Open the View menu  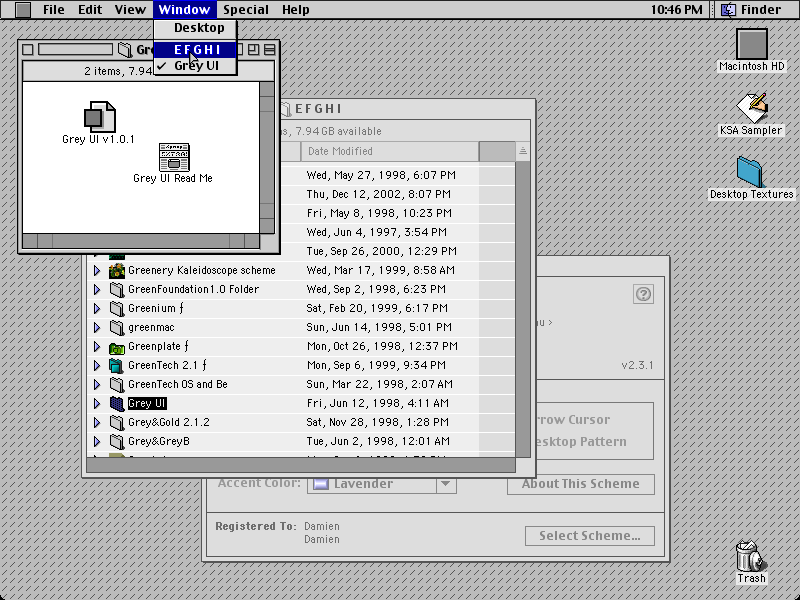pos(130,9)
